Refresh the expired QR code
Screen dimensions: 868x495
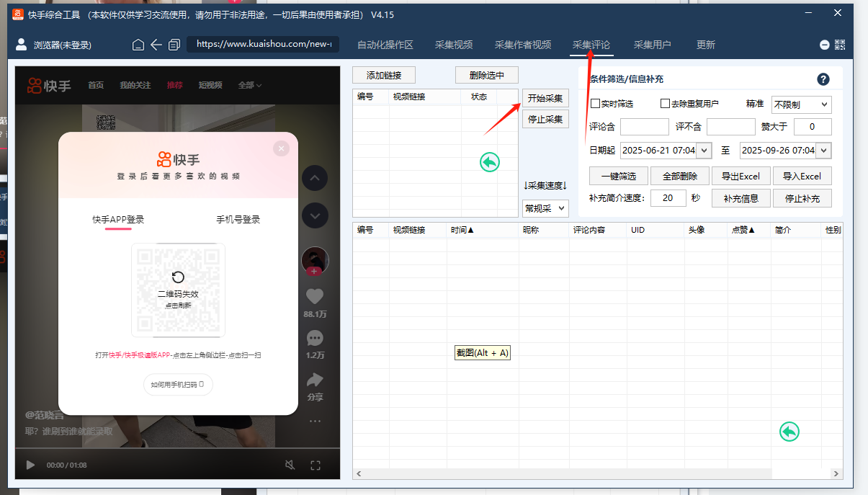click(178, 277)
